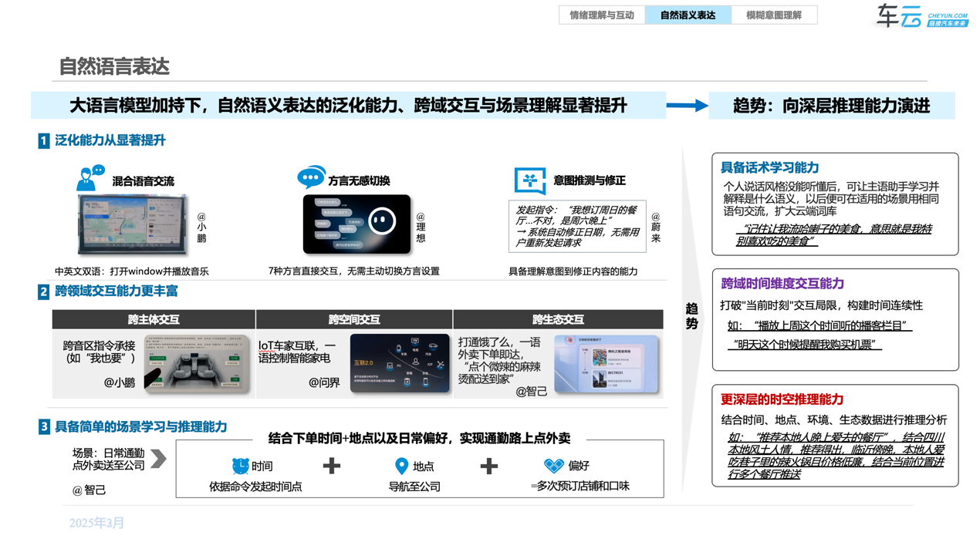Open the 互联2.0 IoT screenshot
Viewport: 980px width, 549px height.
pyautogui.click(x=400, y=364)
